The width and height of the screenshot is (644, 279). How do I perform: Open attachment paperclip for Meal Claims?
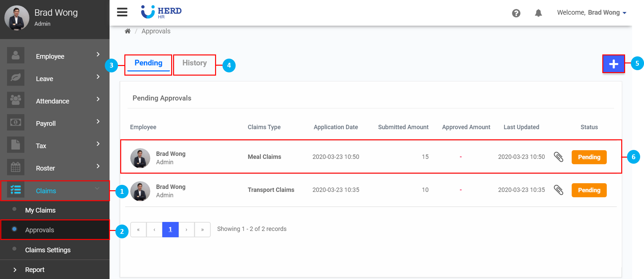558,157
